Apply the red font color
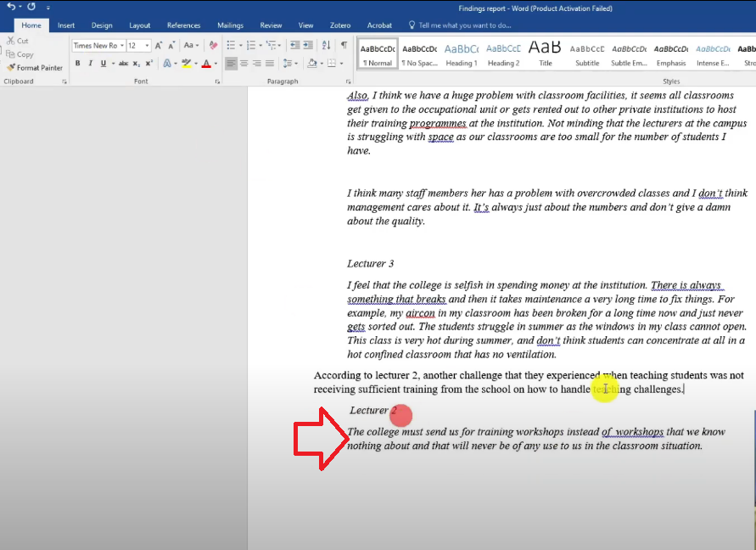This screenshot has height=550, width=756. 206,63
